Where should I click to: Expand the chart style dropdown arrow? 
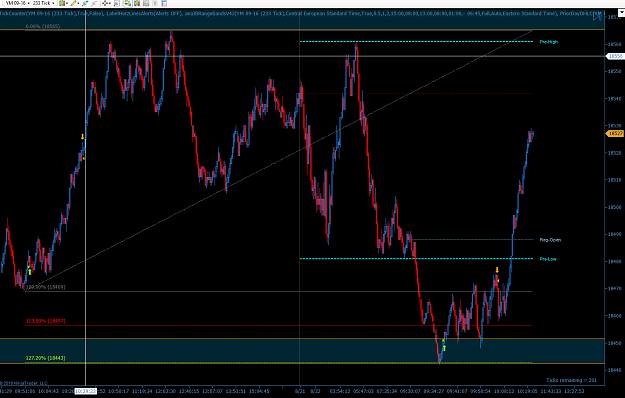tap(67, 3)
